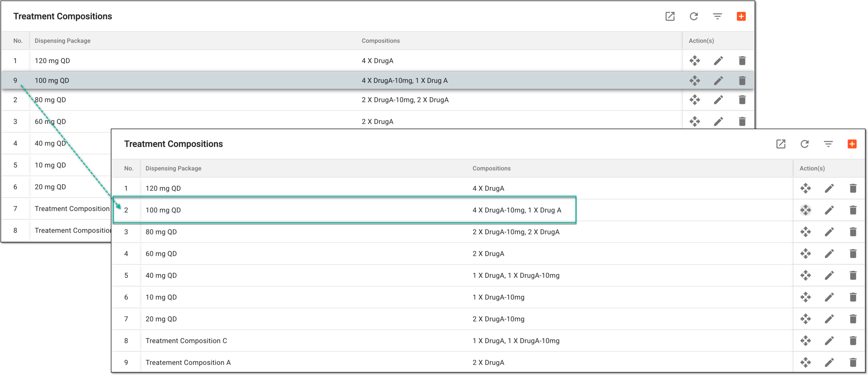This screenshot has width=868, height=375.
Task: Open export icon in back Treatment Compositions panel
Action: click(x=670, y=16)
